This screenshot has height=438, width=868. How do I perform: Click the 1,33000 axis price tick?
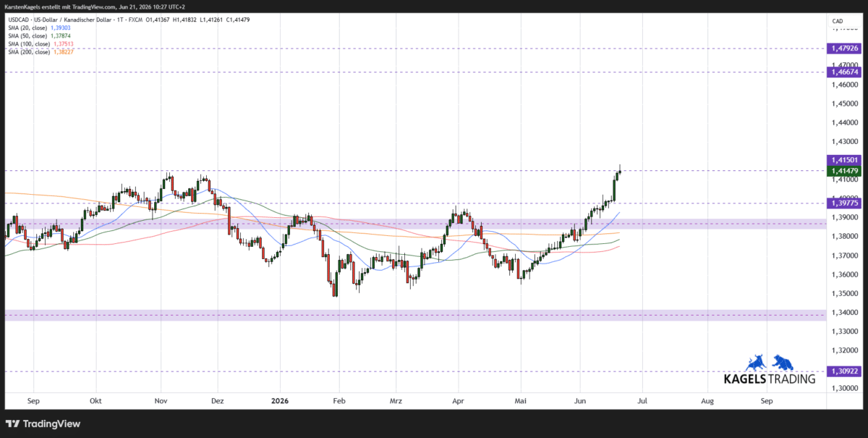click(x=843, y=331)
